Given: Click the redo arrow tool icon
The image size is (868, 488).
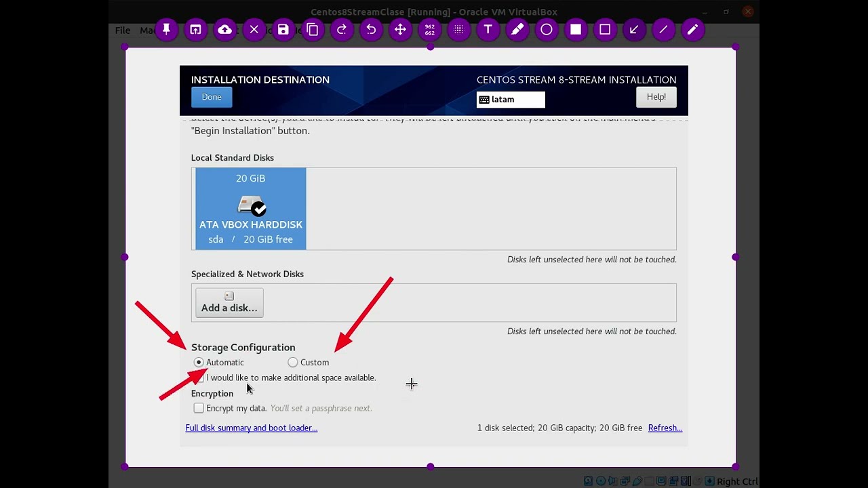Looking at the screenshot, I should click(x=342, y=30).
